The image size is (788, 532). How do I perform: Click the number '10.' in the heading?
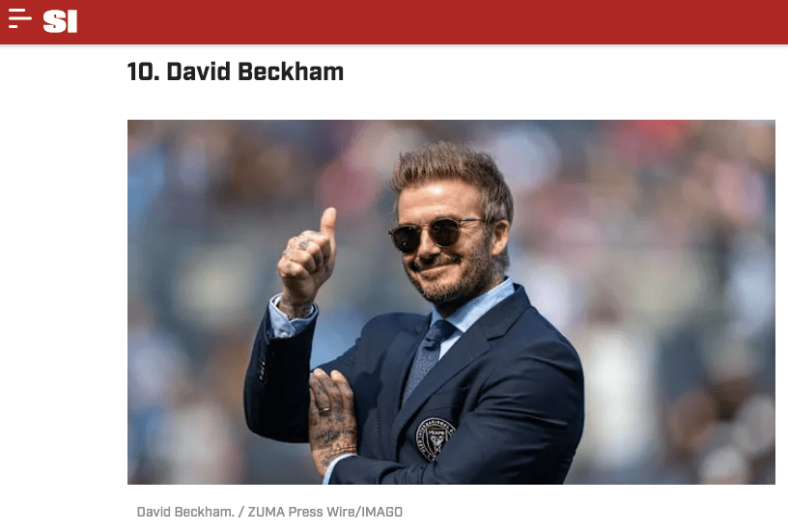click(143, 71)
